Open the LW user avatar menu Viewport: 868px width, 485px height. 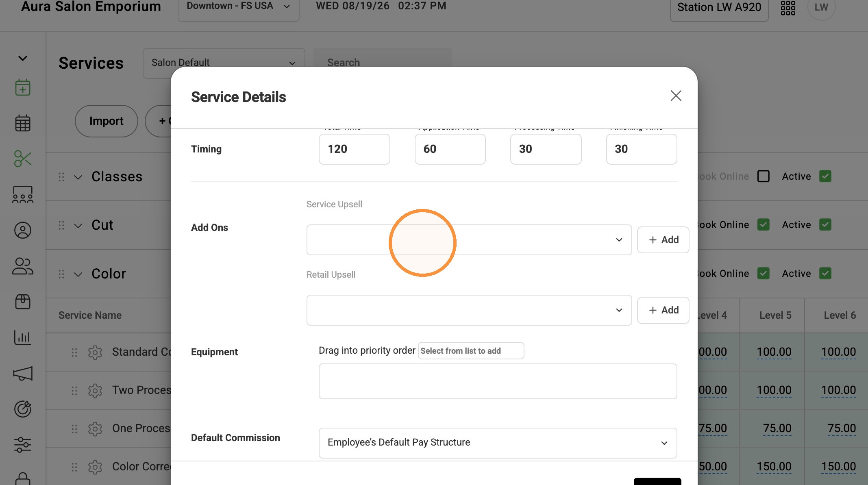pos(821,7)
